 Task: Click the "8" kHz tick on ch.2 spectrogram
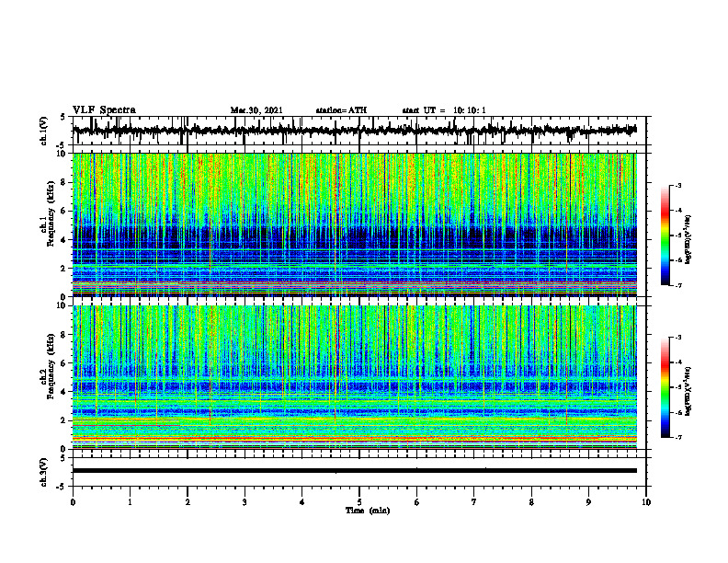[64, 335]
